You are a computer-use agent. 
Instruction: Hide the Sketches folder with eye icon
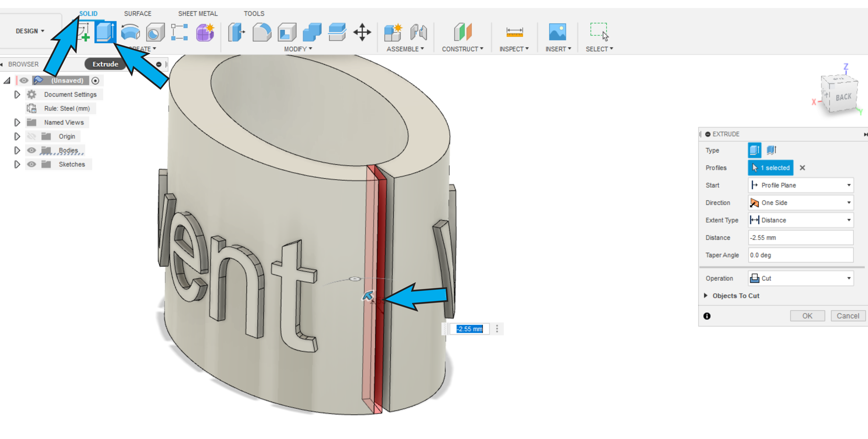click(31, 164)
